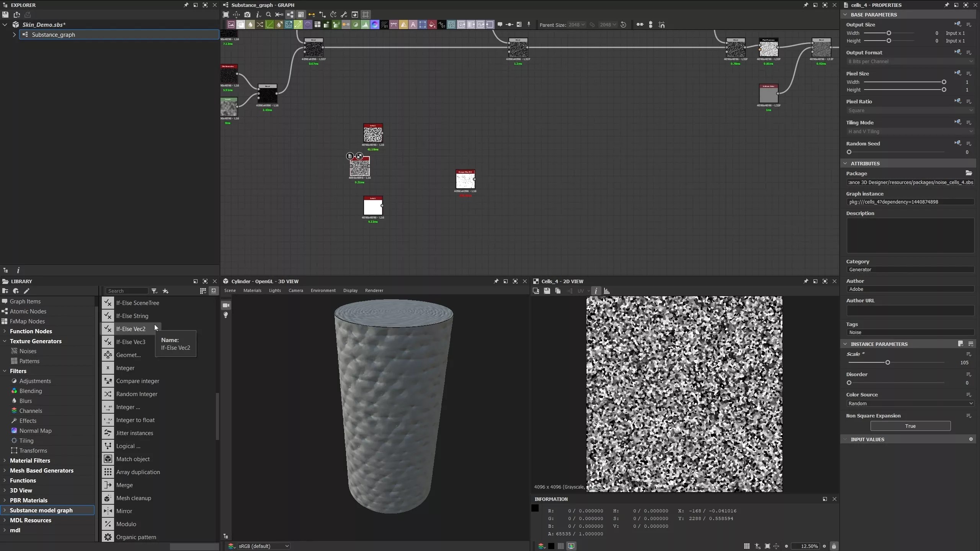The width and height of the screenshot is (980, 551).
Task: Open the Materials menu in 3D view
Action: tap(252, 290)
